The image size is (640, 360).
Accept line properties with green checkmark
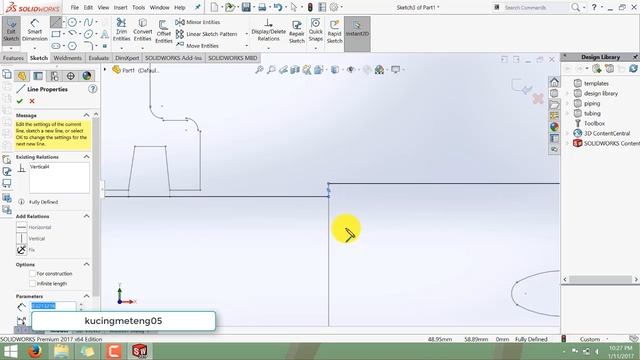20,101
